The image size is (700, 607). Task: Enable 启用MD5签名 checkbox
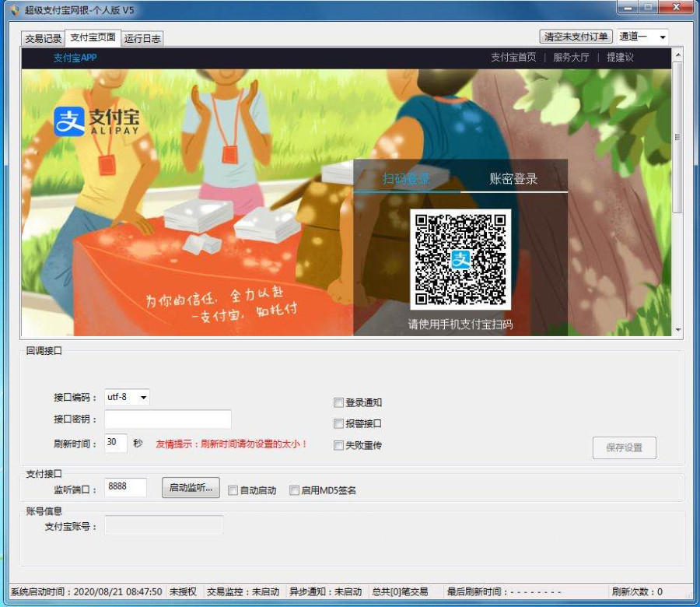click(x=294, y=490)
